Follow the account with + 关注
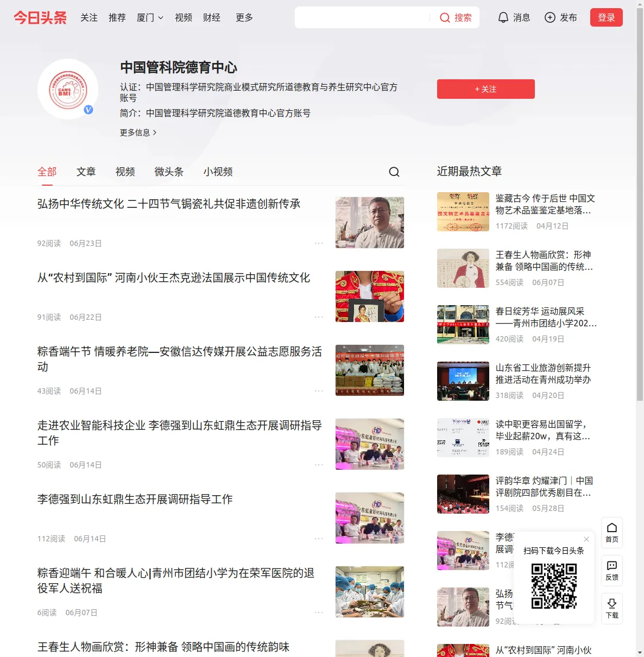Screen dimensions: 644x657 [486, 89]
